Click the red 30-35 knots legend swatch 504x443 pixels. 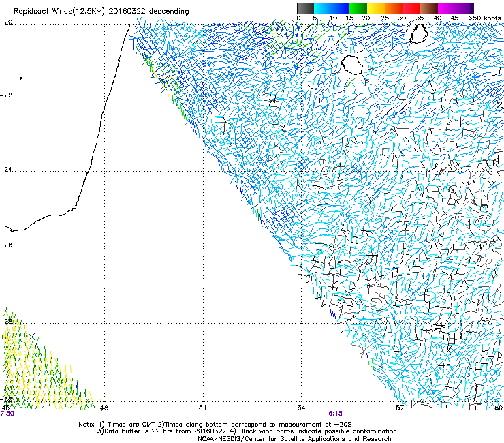point(411,8)
